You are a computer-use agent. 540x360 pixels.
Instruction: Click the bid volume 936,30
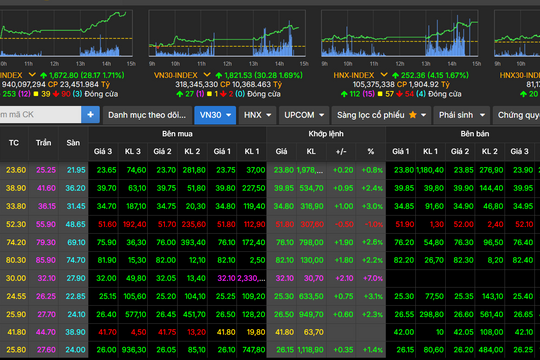click(134, 350)
